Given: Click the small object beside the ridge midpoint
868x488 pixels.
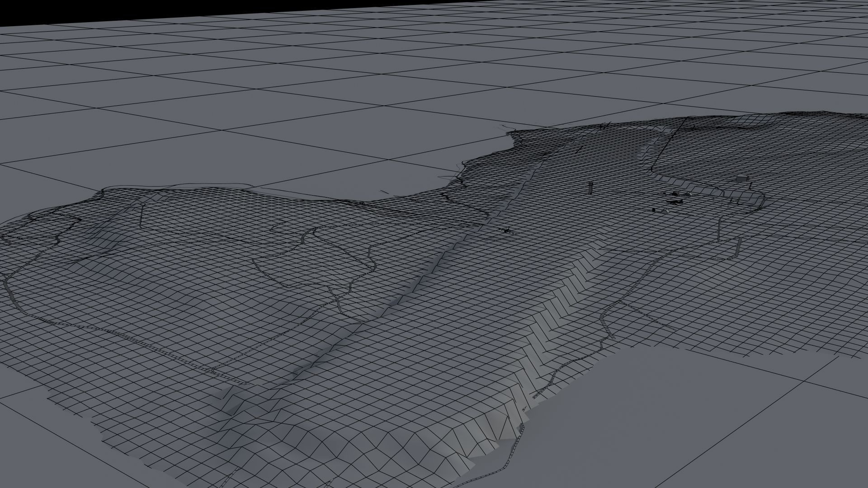Looking at the screenshot, I should (506, 231).
